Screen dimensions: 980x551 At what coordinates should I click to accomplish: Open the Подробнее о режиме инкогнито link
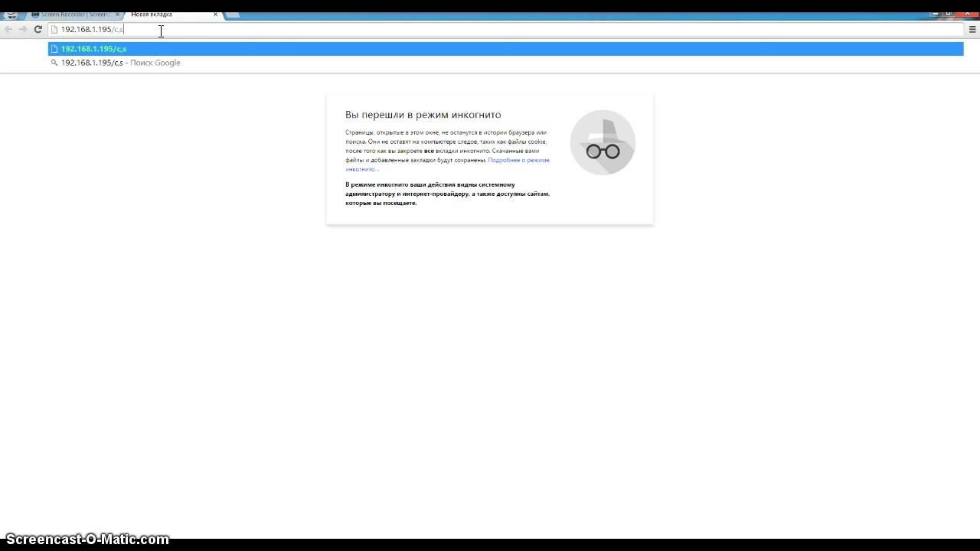[447, 165]
